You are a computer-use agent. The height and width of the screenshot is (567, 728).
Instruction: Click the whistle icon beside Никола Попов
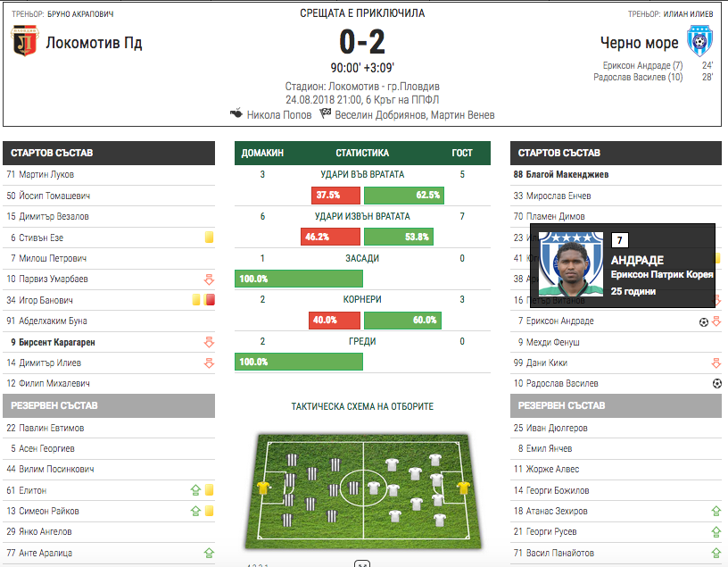pos(236,114)
